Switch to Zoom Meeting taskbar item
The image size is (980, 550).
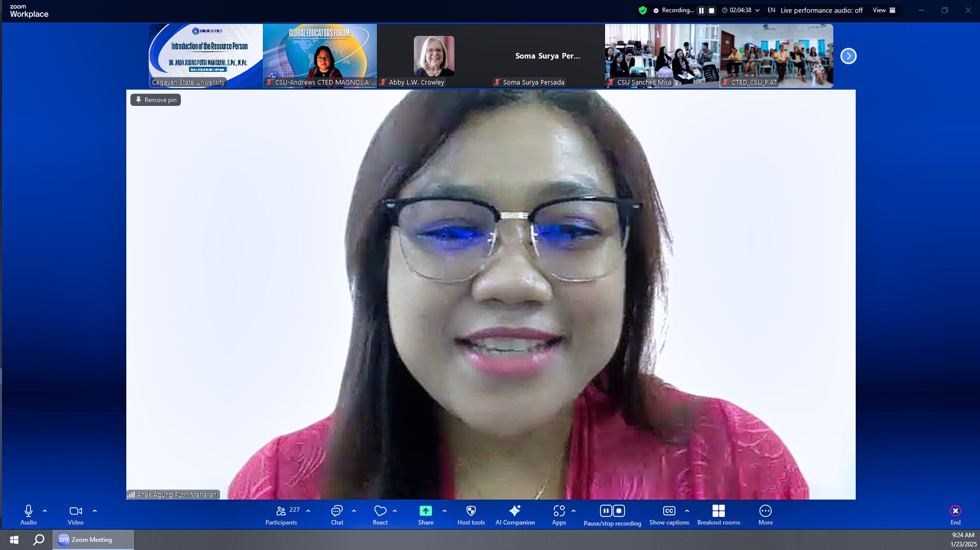93,540
